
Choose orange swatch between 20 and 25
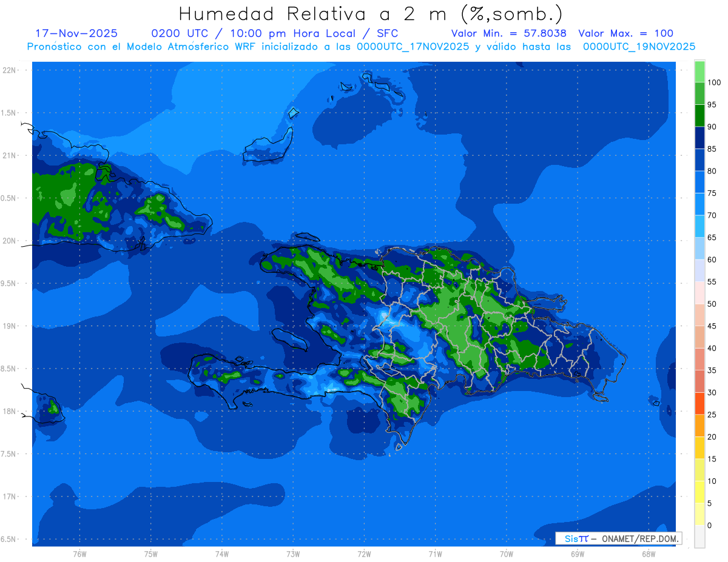point(699,426)
